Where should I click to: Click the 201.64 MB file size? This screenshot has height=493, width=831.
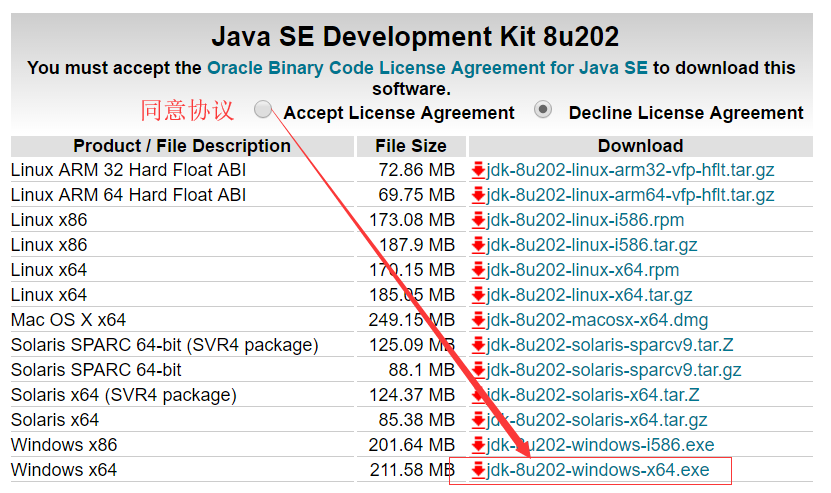tap(412, 445)
